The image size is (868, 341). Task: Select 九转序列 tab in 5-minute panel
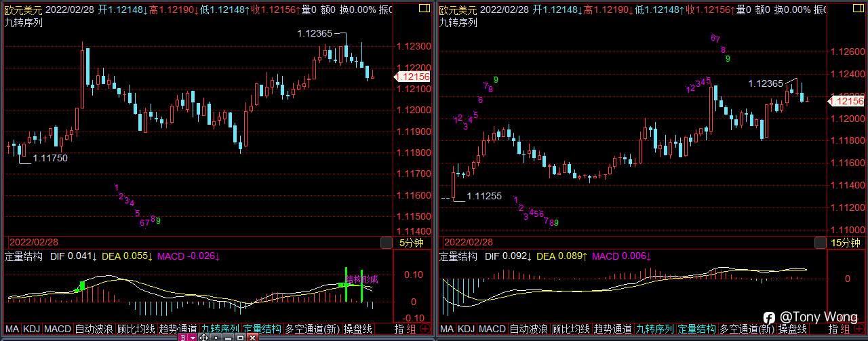click(220, 329)
